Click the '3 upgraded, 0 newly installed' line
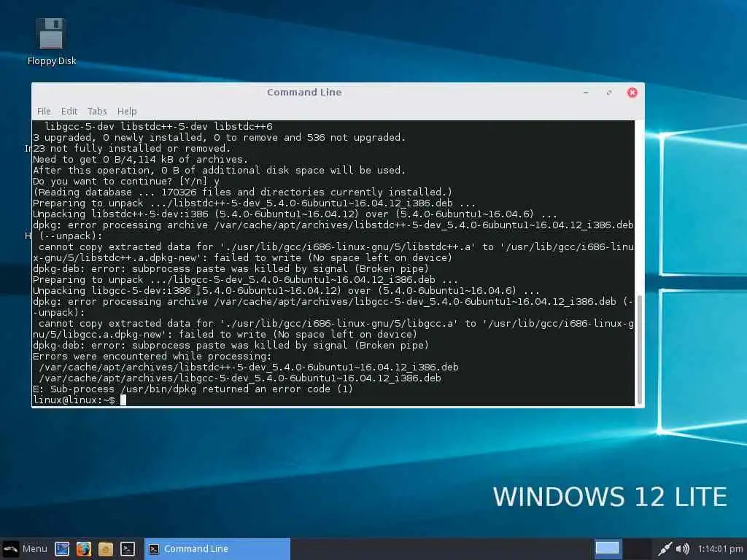The image size is (747, 560). 219,137
